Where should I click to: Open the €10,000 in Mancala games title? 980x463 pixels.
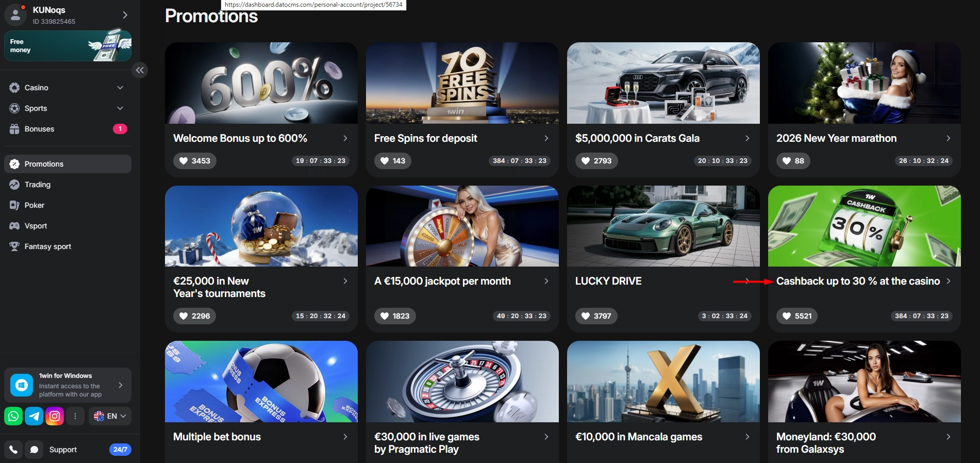[x=639, y=437]
